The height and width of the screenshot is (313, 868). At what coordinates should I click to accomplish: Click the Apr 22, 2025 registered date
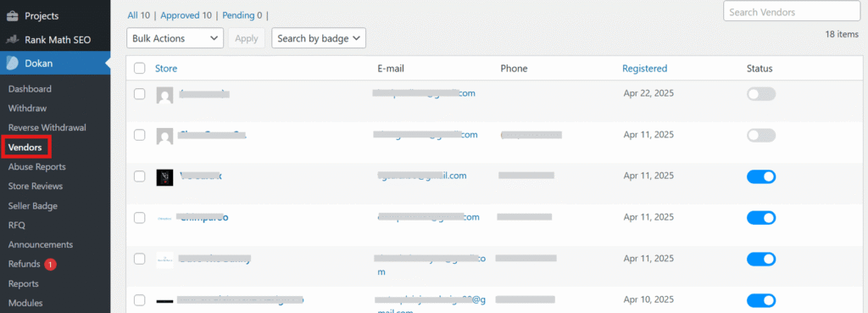pyautogui.click(x=648, y=93)
